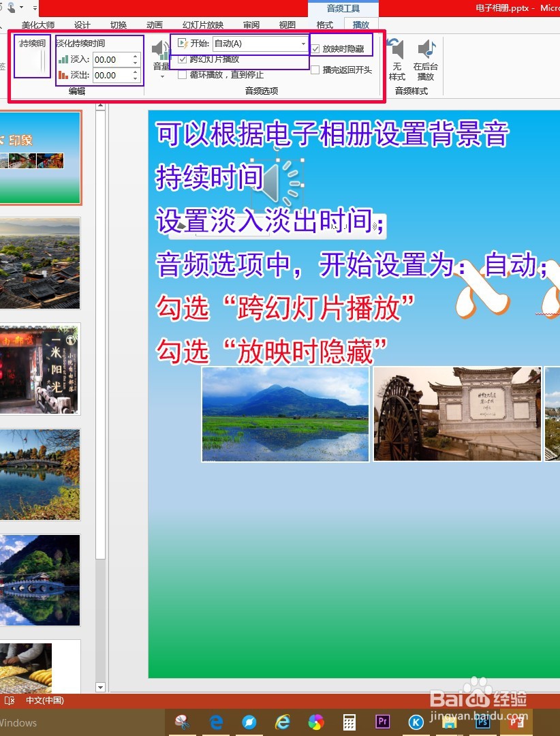Switch to 动画 animations tab
The image size is (560, 736).
click(x=155, y=25)
